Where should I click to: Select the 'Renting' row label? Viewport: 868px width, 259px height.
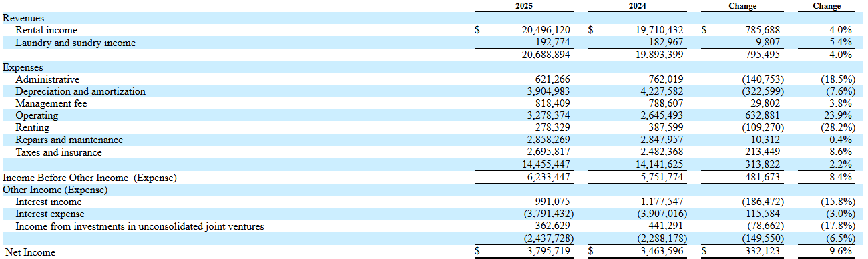(x=33, y=127)
